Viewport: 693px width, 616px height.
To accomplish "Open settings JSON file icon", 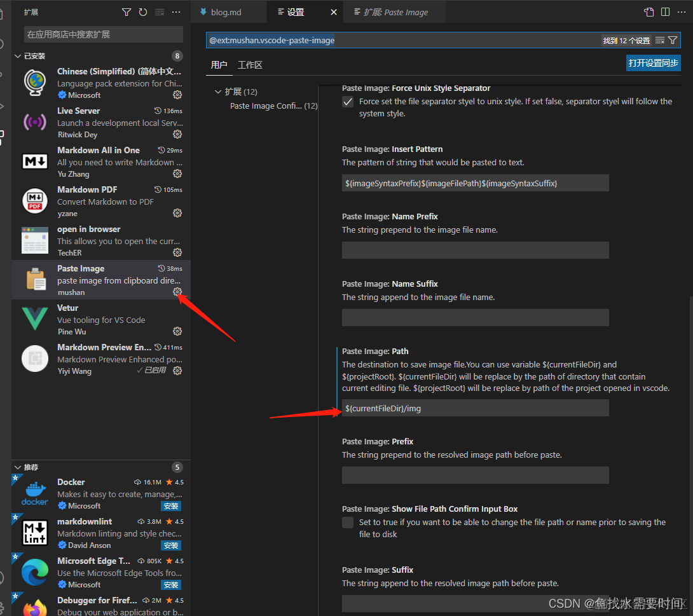I will click(648, 12).
